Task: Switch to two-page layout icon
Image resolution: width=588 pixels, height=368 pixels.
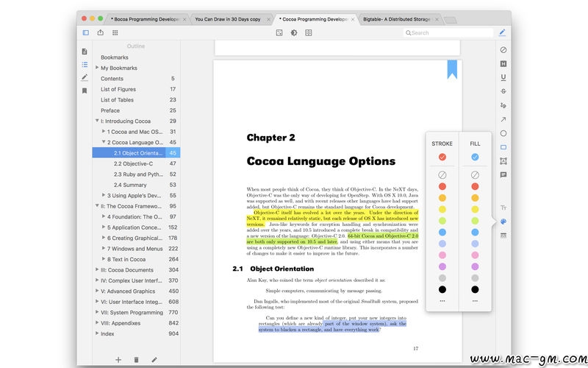Action: 309,32
